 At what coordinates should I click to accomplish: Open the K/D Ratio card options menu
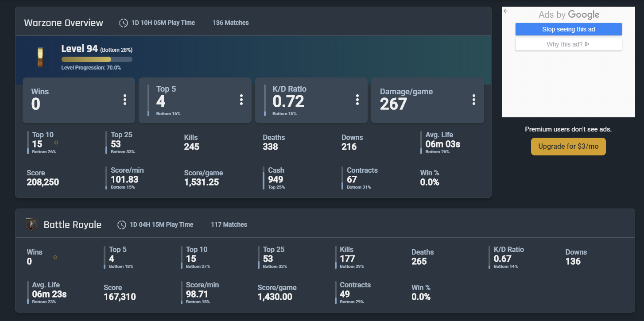pyautogui.click(x=357, y=100)
